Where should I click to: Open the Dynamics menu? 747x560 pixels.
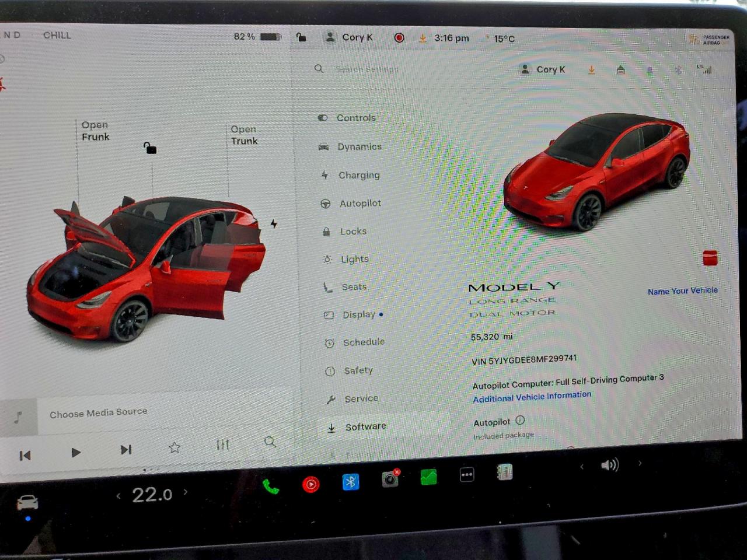[x=350, y=146]
